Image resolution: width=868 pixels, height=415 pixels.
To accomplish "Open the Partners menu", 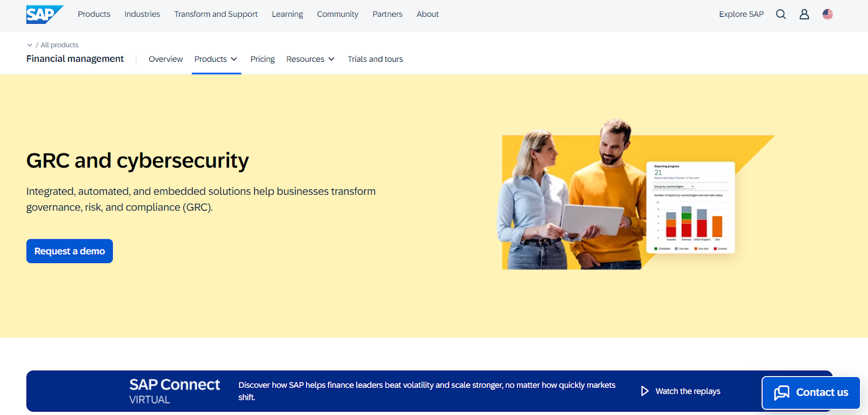I will click(x=387, y=14).
